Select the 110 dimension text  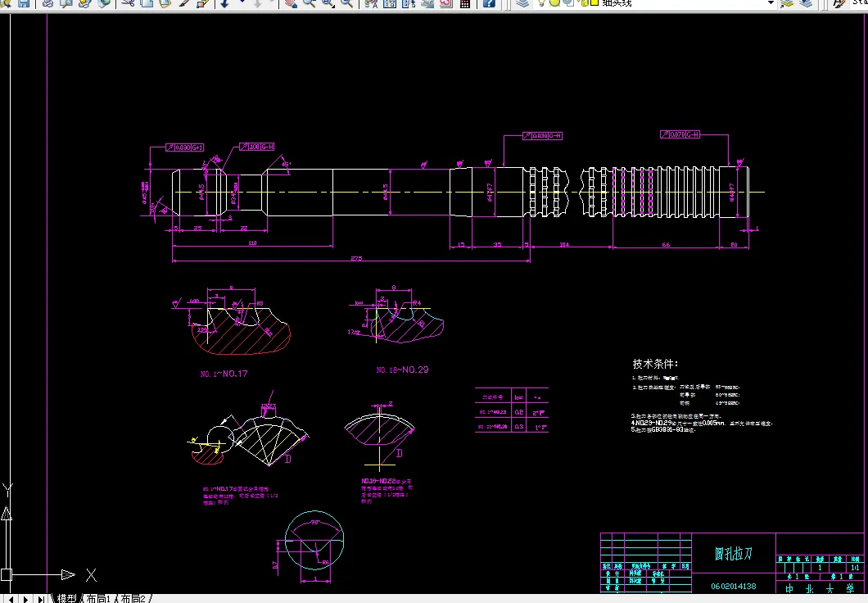coord(252,243)
